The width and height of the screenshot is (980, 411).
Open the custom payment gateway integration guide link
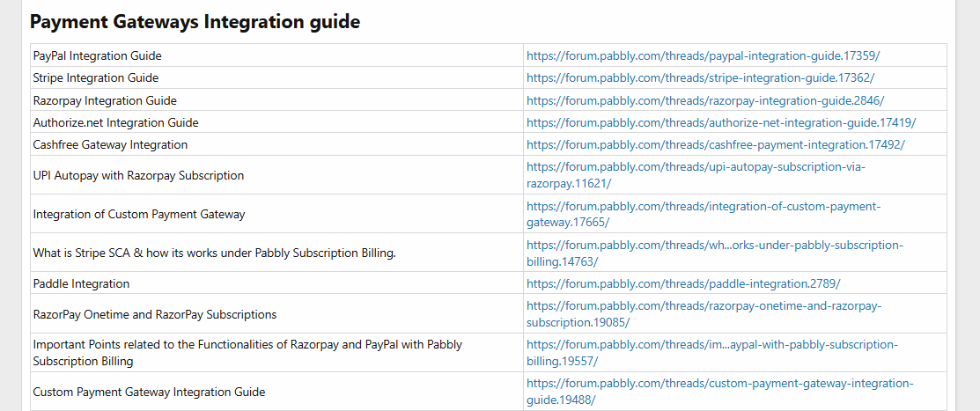[720, 392]
